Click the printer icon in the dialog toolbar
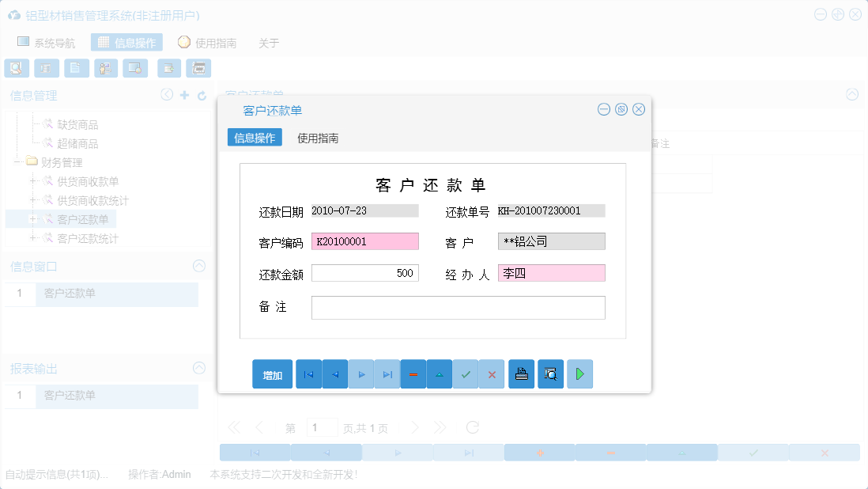The image size is (868, 489). (x=521, y=373)
